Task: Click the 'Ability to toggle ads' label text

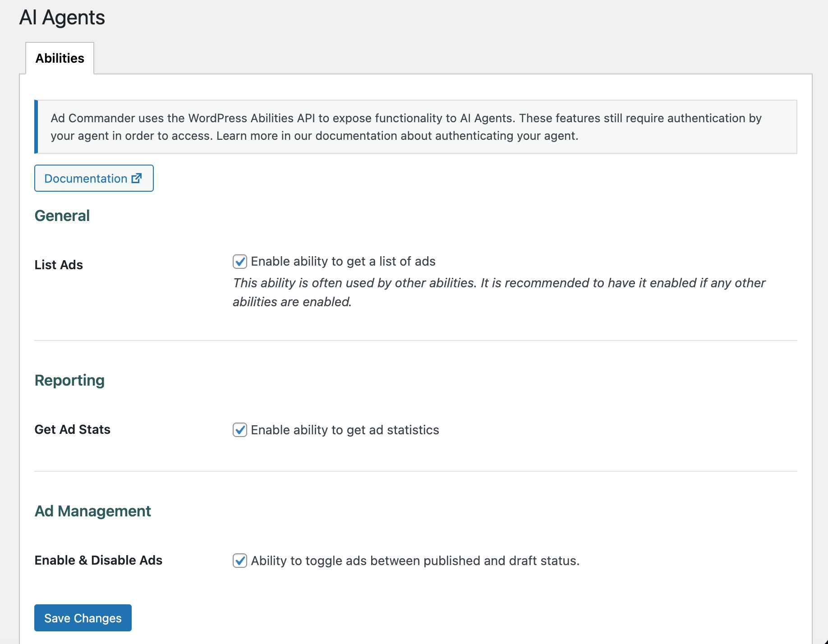Action: click(x=415, y=561)
